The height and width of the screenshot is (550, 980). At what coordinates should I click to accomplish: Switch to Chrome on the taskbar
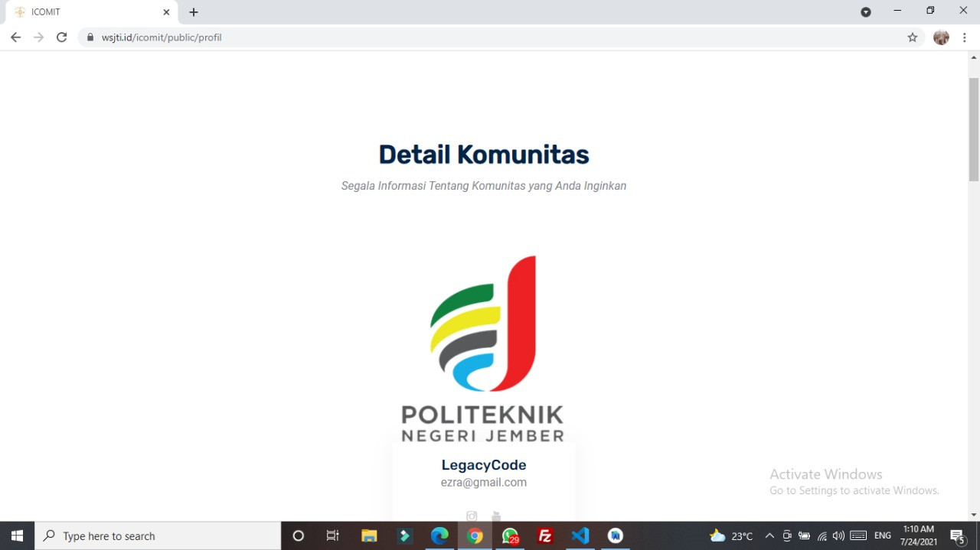[475, 535]
